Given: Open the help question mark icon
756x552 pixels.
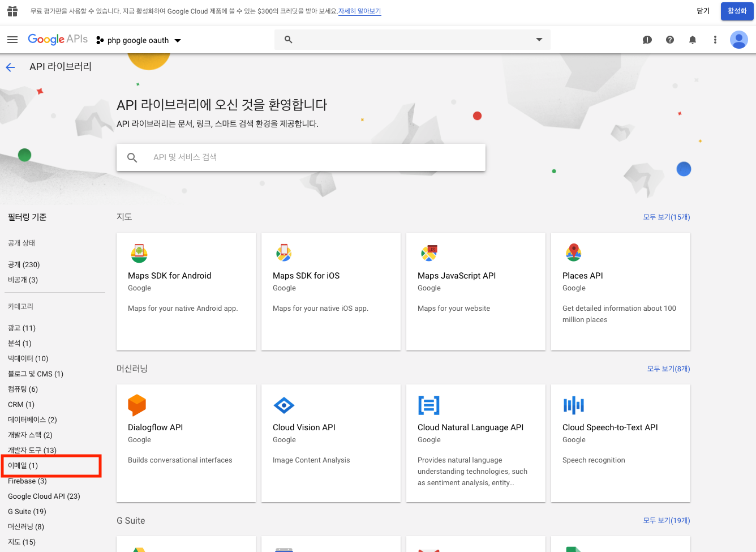Looking at the screenshot, I should 670,40.
